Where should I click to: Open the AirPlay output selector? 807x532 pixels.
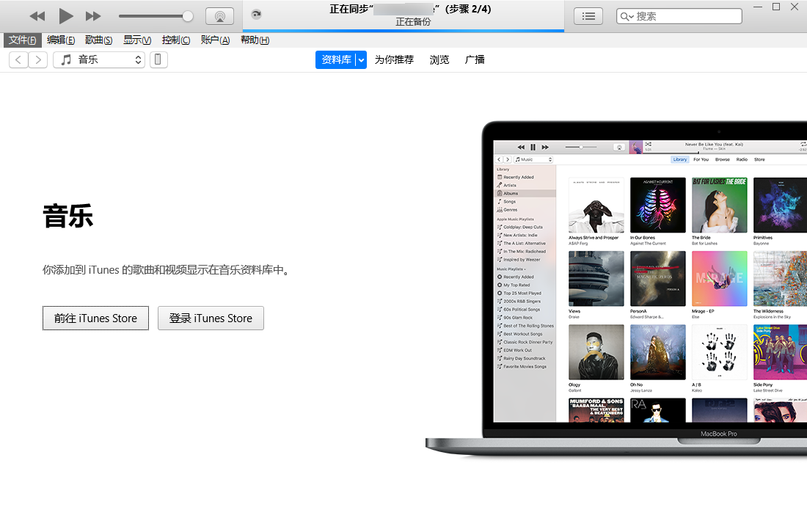pos(220,16)
